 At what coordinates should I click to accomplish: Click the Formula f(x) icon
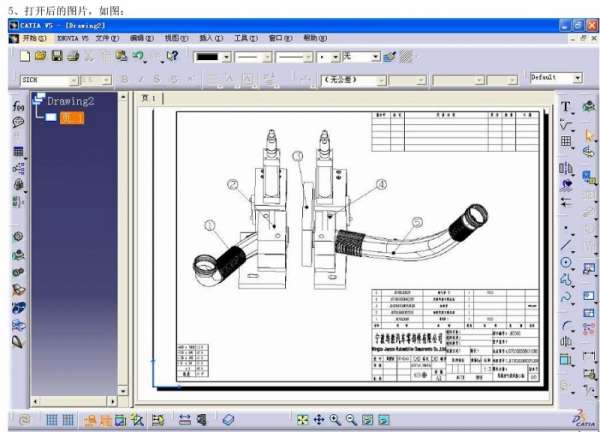point(18,106)
